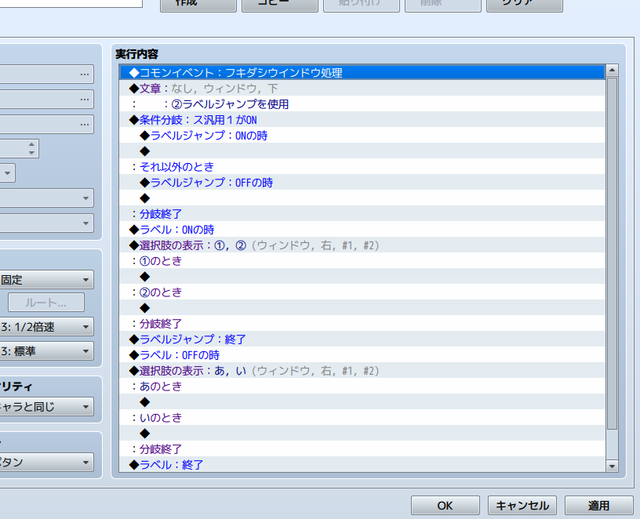
Task: Click the event list scrollbar down arrow
Action: click(x=611, y=466)
